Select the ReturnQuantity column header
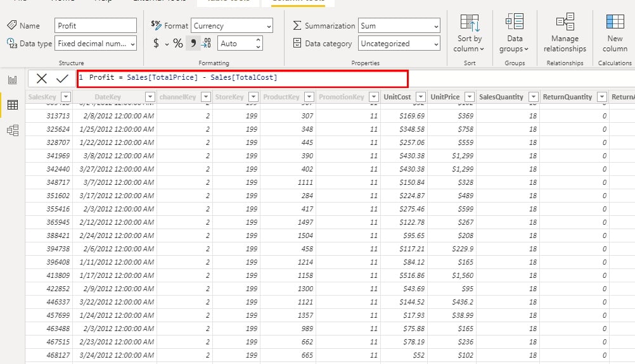 tap(567, 97)
